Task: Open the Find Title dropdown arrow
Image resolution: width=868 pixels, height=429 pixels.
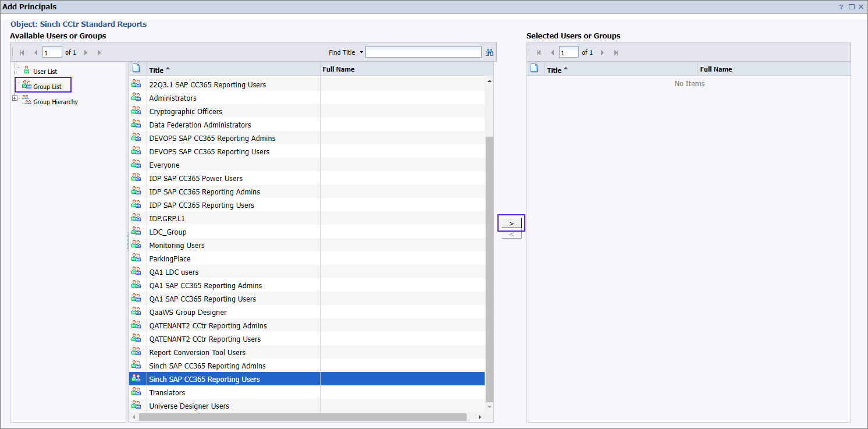Action: pos(361,52)
